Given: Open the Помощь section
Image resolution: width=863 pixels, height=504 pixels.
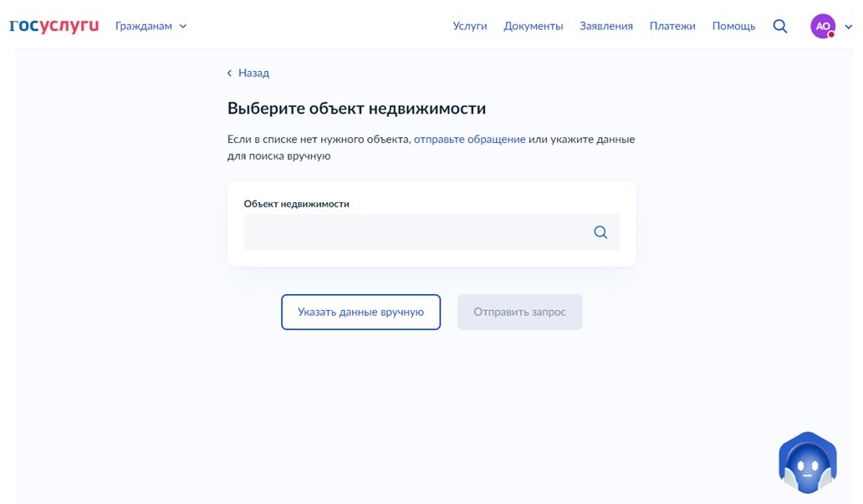Looking at the screenshot, I should (733, 26).
